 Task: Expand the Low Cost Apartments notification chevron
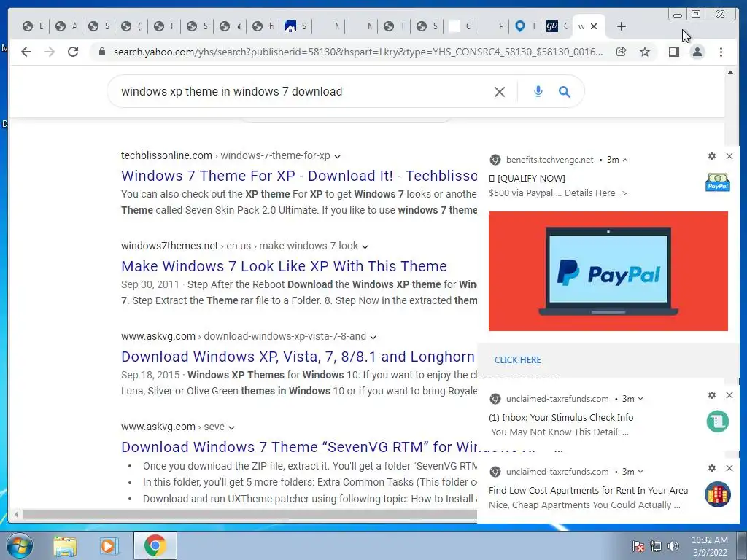pyautogui.click(x=640, y=472)
